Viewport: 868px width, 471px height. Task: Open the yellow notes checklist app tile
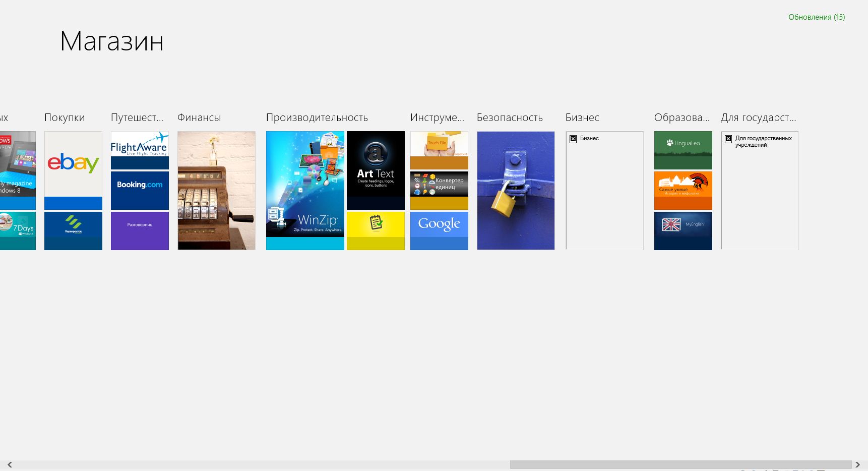point(376,231)
